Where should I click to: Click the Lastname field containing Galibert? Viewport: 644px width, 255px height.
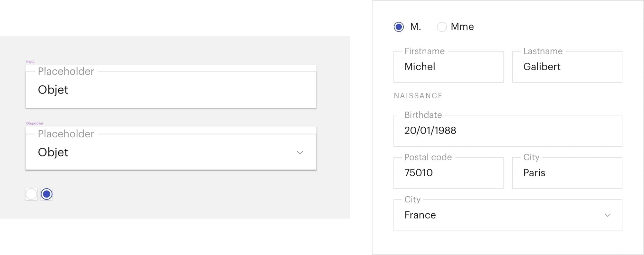(x=567, y=67)
